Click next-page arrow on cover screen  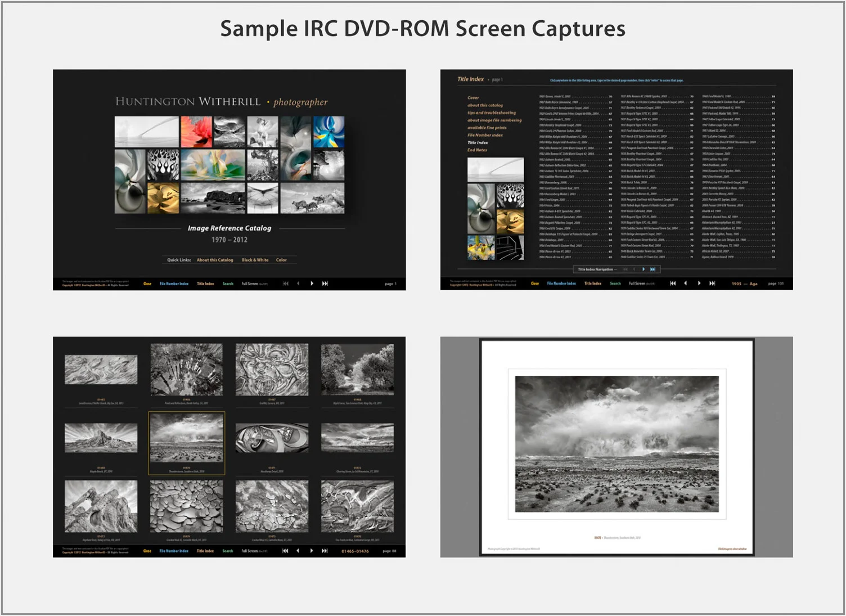coord(312,284)
